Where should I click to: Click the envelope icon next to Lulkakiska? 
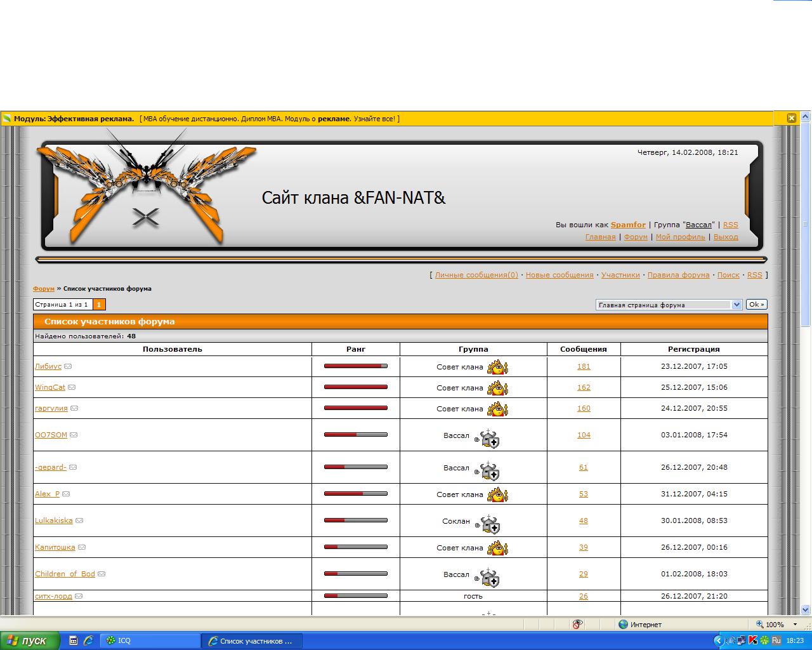click(79, 521)
